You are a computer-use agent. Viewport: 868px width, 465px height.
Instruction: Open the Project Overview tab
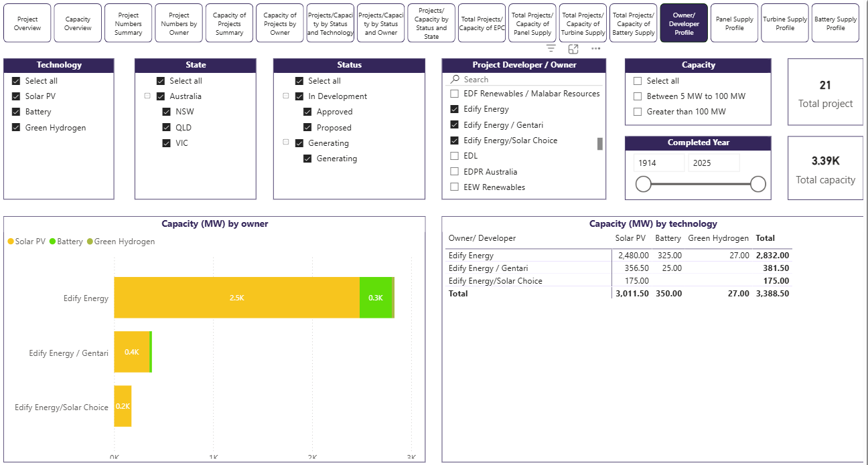pyautogui.click(x=27, y=23)
